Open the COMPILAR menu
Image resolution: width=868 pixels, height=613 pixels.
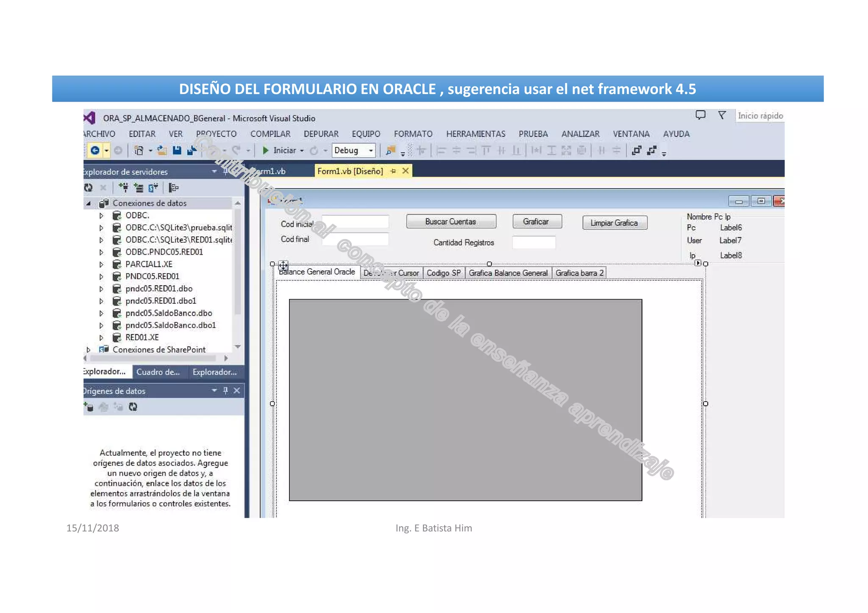(x=270, y=134)
